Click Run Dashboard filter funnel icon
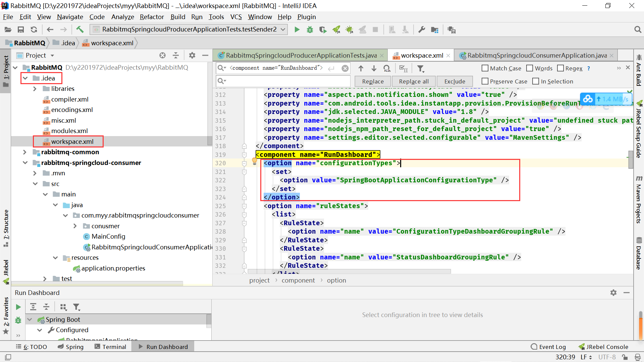 tap(76, 307)
